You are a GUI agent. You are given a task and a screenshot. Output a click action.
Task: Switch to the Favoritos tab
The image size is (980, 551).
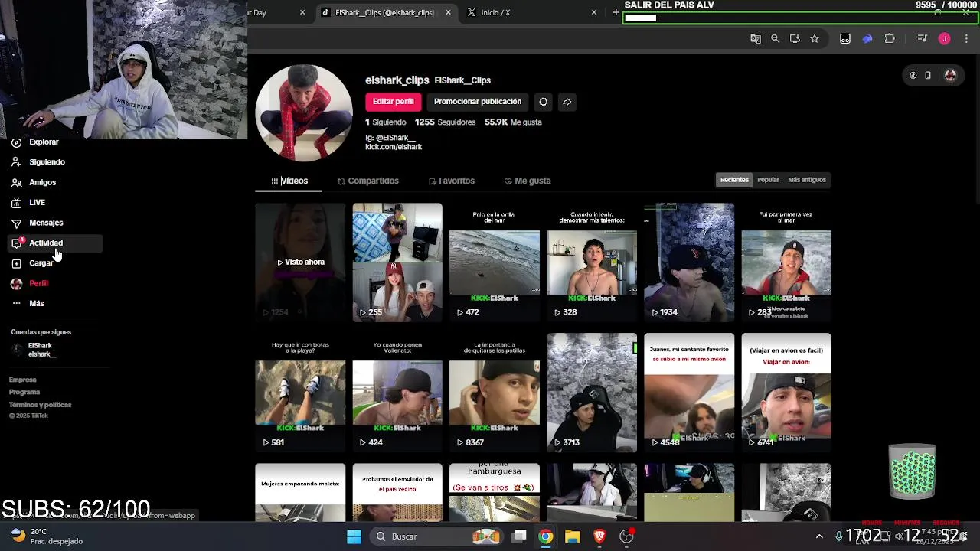452,181
